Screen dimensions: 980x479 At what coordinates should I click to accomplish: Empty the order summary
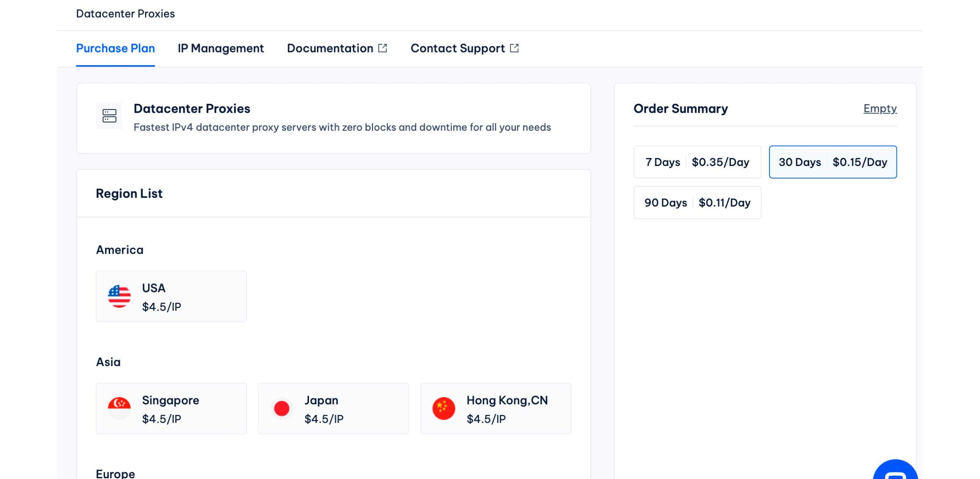(x=880, y=108)
